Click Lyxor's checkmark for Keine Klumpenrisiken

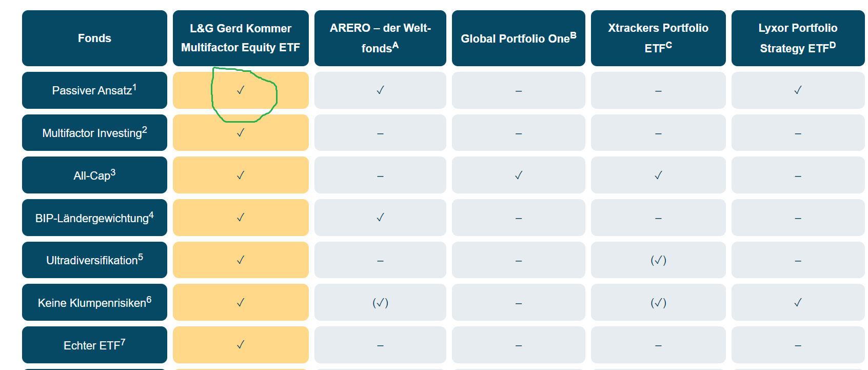click(798, 303)
